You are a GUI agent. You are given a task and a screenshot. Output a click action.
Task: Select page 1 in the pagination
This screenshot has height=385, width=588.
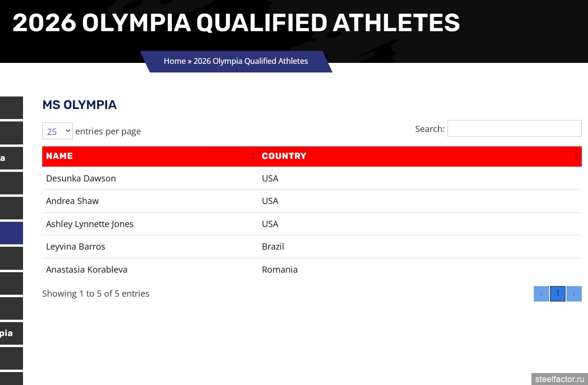click(557, 294)
